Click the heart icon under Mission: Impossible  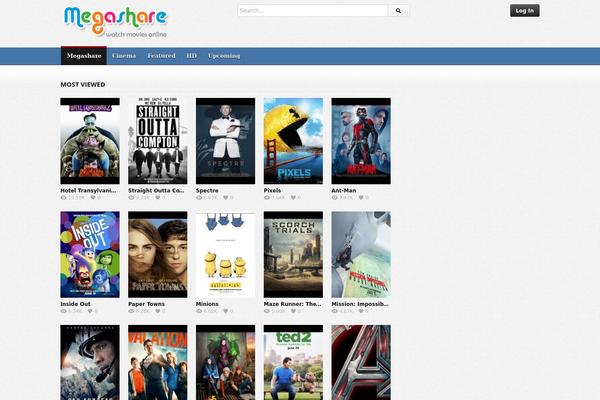click(x=361, y=311)
